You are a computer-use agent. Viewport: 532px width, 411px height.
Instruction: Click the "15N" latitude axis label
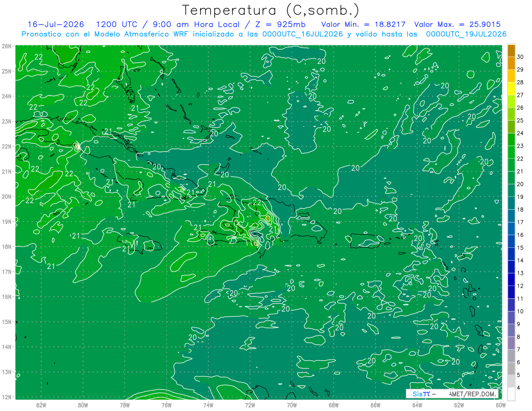pos(7,321)
